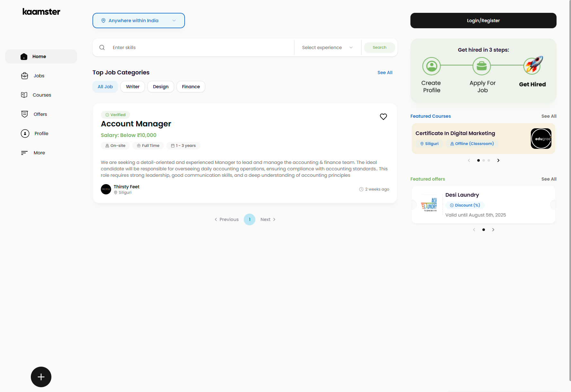This screenshot has width=571, height=392.
Task: Click the More menu icon in sidebar
Action: (24, 153)
